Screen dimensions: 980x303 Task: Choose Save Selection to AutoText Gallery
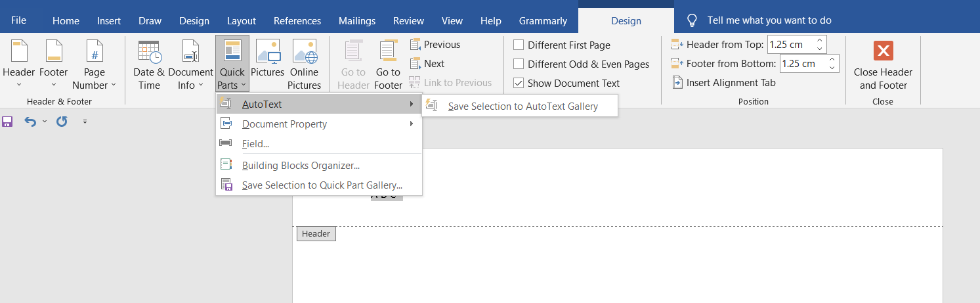[522, 106]
